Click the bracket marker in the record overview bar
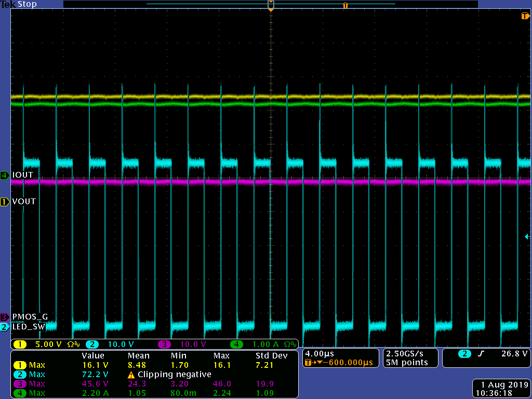532x399 pixels. pos(271,4)
